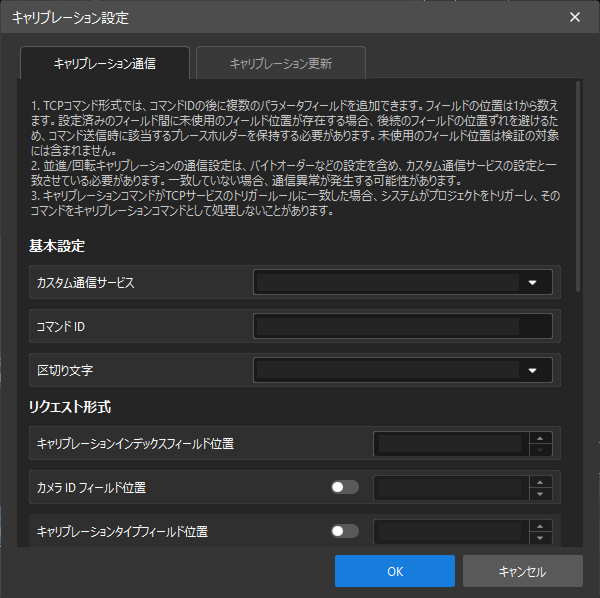Image resolution: width=600 pixels, height=598 pixels.
Task: Enable the カメラ ID フィールド位置 toggle
Action: 345,487
